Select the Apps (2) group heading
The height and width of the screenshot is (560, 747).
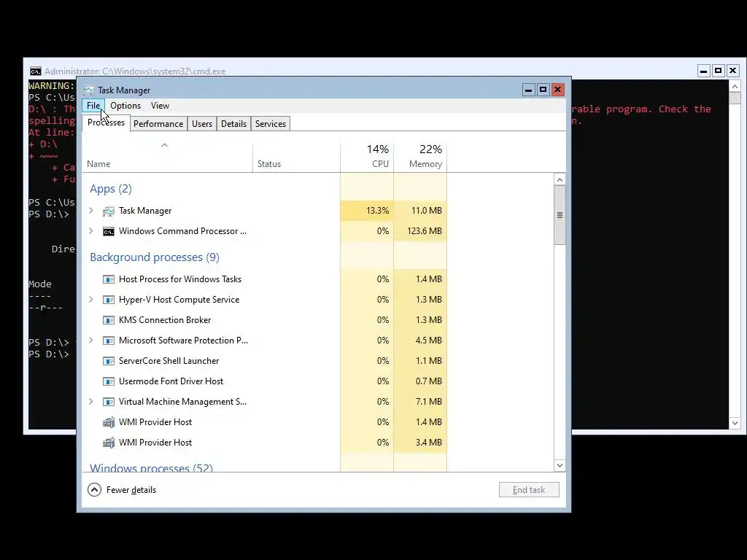click(111, 189)
